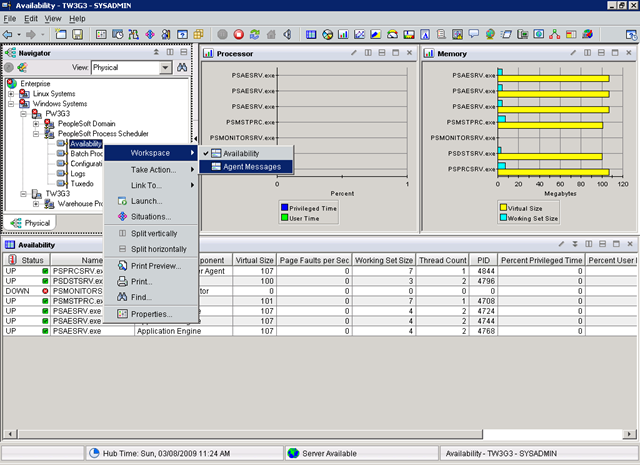Save the workspace with the floppy icon

pos(77,34)
